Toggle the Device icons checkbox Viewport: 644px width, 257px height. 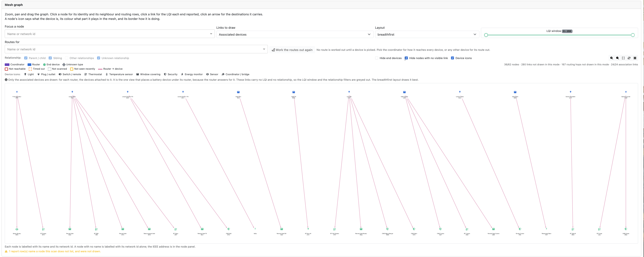tap(452, 58)
